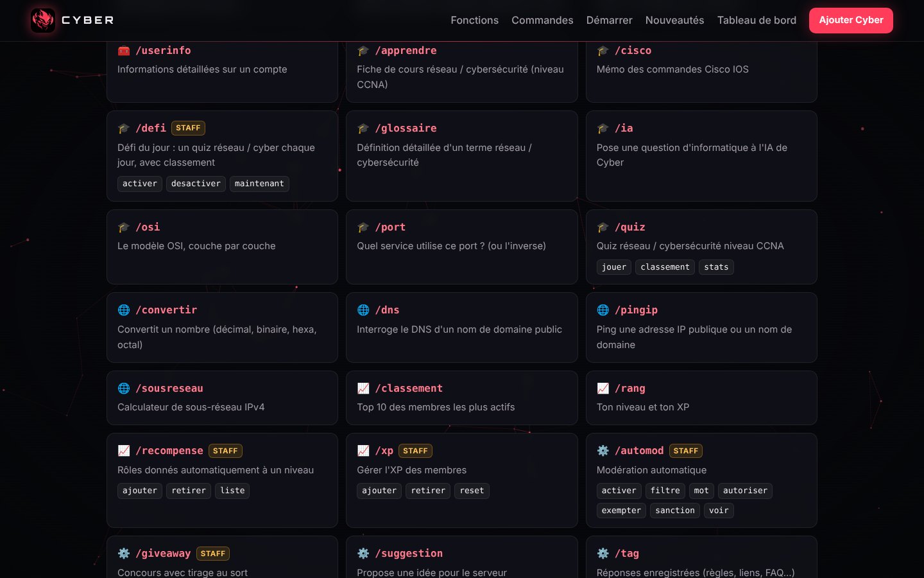This screenshot has width=924, height=578.
Task: Click the globe icon beside /convertir
Action: tap(124, 310)
